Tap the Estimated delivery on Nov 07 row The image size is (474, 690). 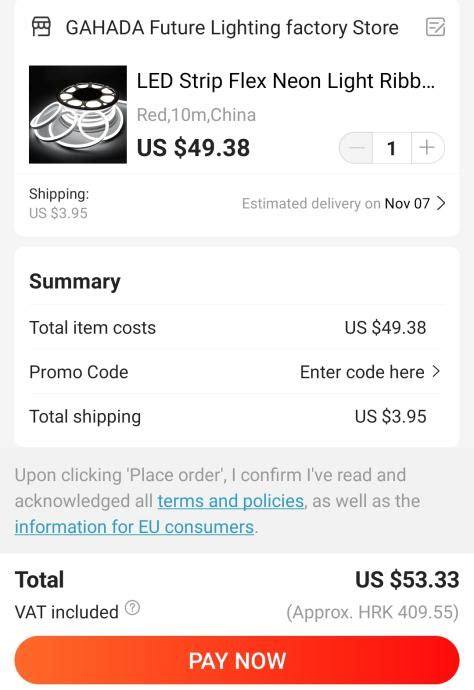pyautogui.click(x=343, y=203)
